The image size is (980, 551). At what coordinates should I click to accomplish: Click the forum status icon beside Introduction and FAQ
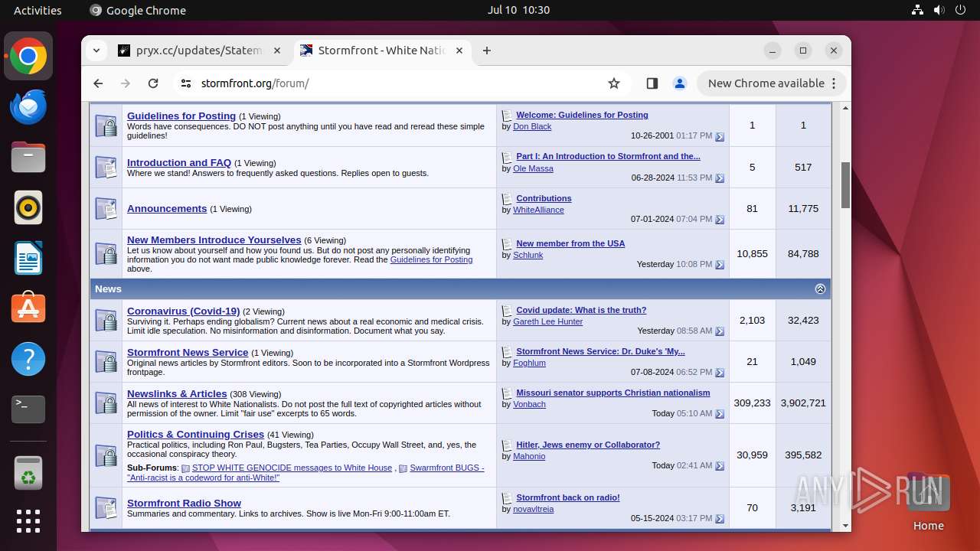click(x=106, y=167)
